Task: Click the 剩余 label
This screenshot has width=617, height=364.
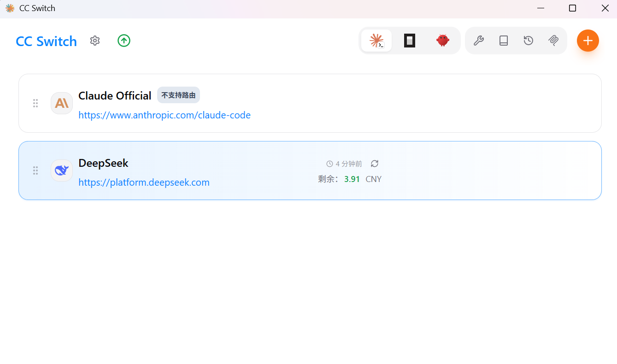Action: tap(328, 179)
